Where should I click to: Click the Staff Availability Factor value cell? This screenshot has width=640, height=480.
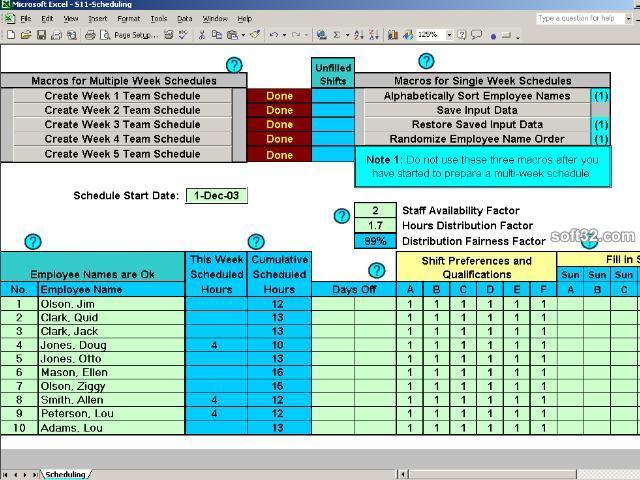click(375, 211)
